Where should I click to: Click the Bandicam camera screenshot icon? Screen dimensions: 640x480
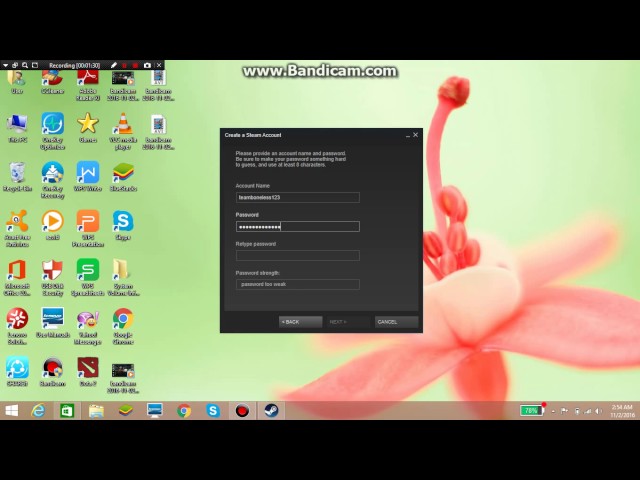147,65
